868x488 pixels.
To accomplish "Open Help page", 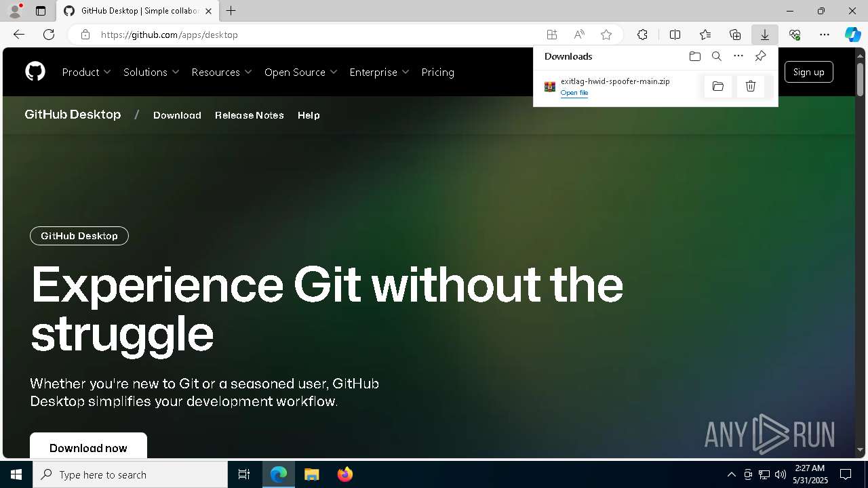I will 309,115.
